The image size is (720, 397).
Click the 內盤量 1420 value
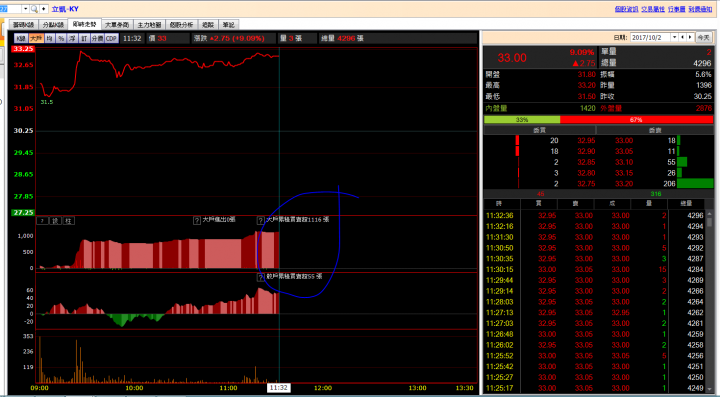coord(587,108)
